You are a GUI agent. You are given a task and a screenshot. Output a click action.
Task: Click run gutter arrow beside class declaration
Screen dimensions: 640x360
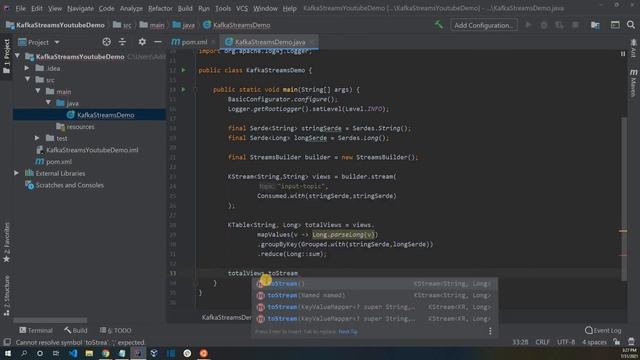pyautogui.click(x=184, y=70)
